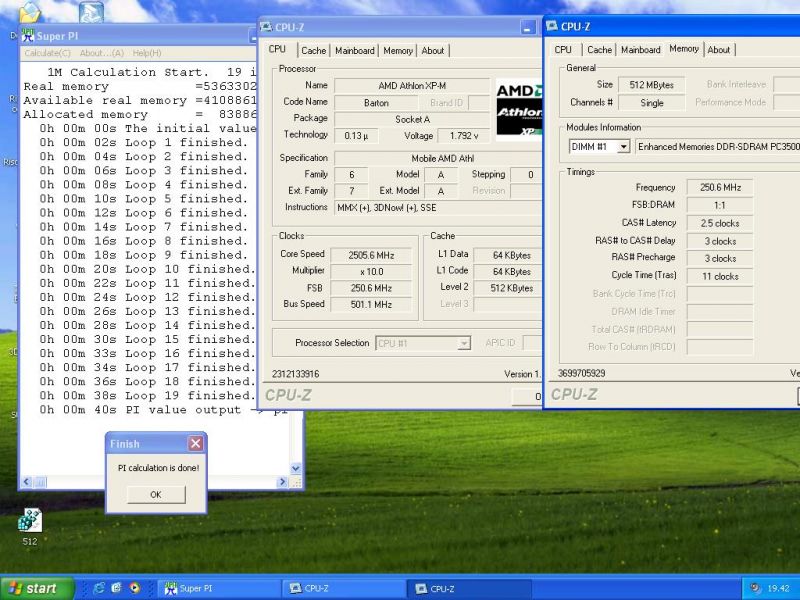This screenshot has width=800, height=600.
Task: Click the Super PI horizontal scrollbar left arrow
Action: [27, 482]
